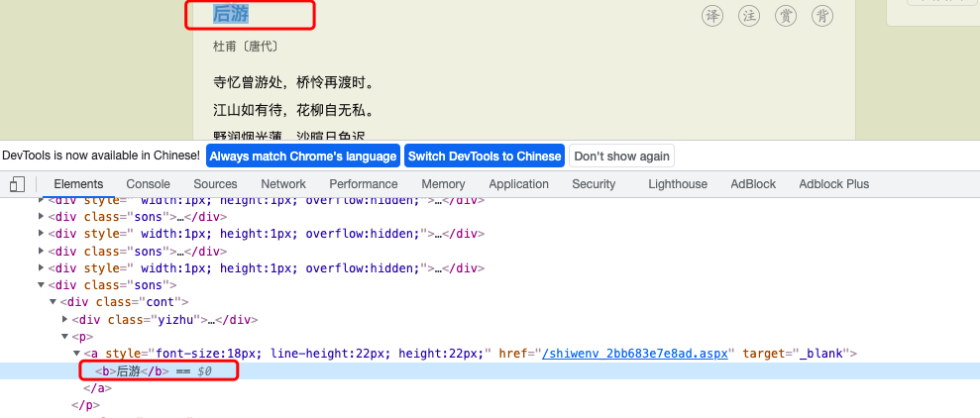980x418 pixels.
Task: Toggle the DevTools device toolbar icon
Action: (x=18, y=183)
